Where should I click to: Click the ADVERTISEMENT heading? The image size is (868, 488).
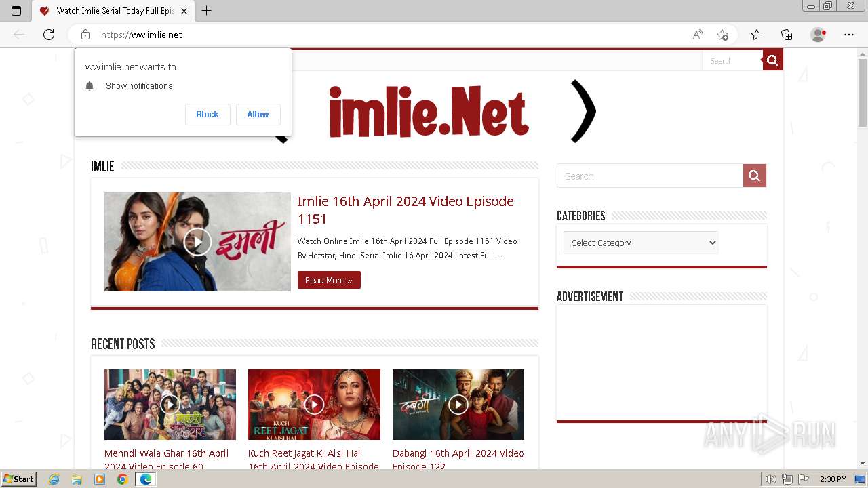(x=590, y=296)
